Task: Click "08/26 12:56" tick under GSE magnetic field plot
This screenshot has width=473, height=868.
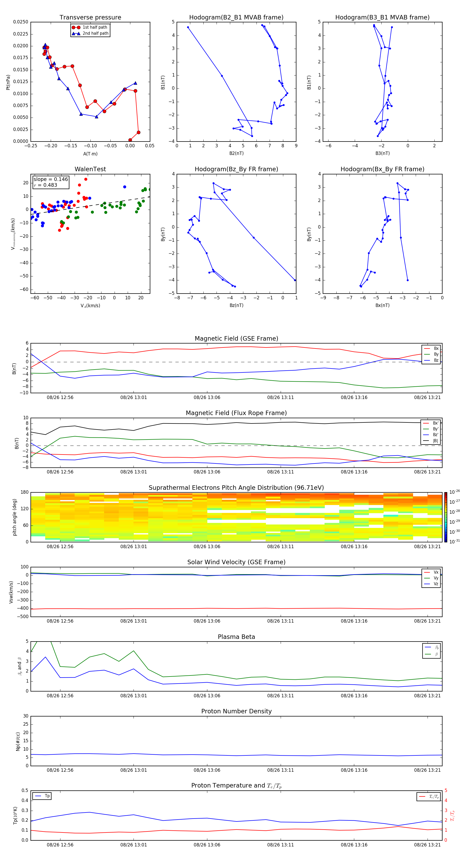Action: pos(60,397)
